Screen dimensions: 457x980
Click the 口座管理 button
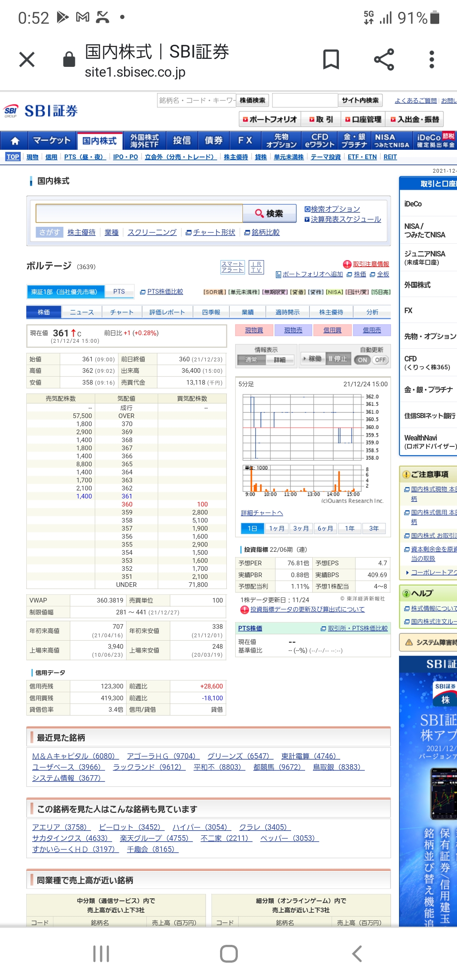(363, 119)
